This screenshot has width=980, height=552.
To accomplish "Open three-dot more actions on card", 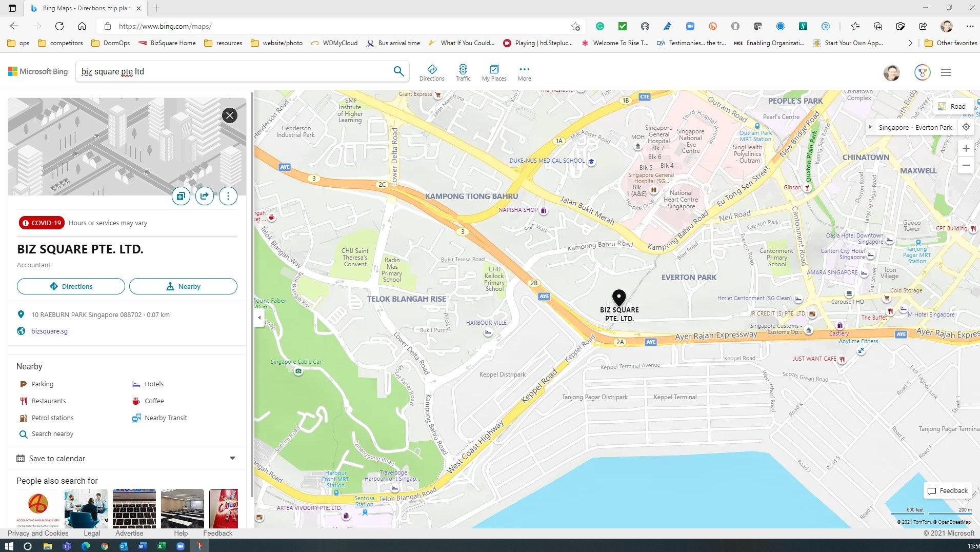I will tap(228, 196).
